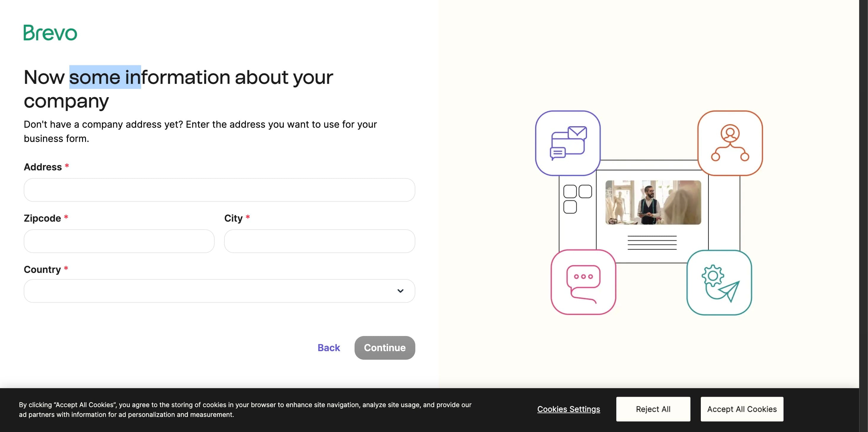868x432 pixels.
Task: Click the teal gear with paper plane icon
Action: [720, 283]
